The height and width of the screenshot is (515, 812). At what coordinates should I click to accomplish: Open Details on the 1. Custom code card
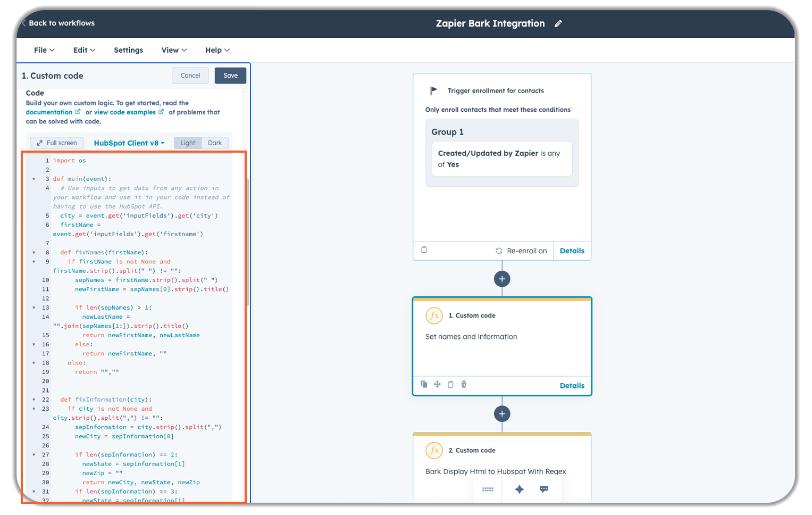pos(572,386)
